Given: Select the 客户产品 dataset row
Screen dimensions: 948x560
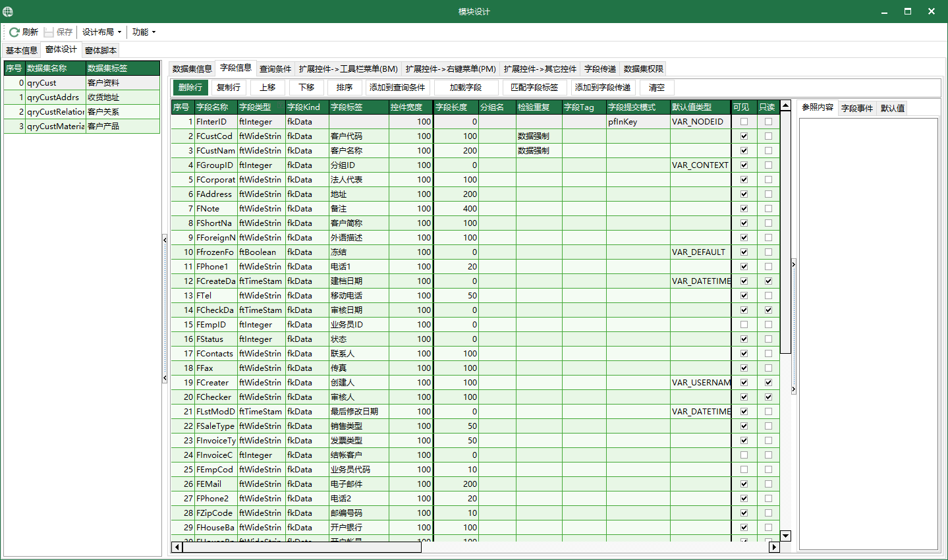Looking at the screenshot, I should [x=82, y=126].
